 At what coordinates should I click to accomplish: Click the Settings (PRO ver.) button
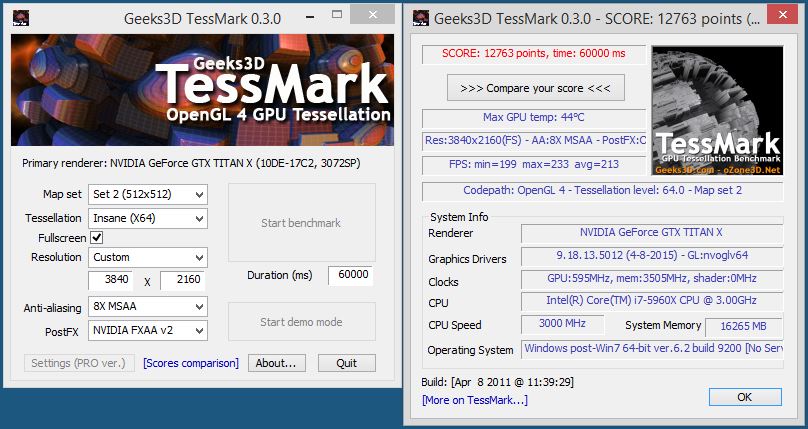(79, 363)
